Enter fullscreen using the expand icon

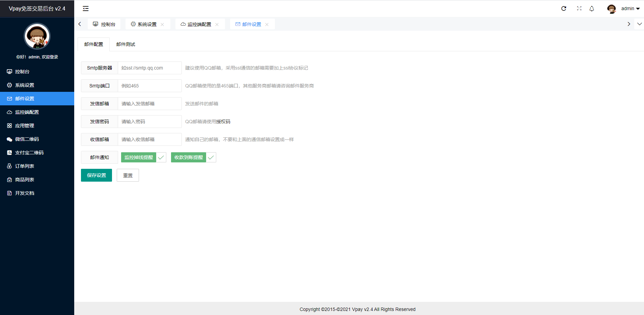point(579,8)
